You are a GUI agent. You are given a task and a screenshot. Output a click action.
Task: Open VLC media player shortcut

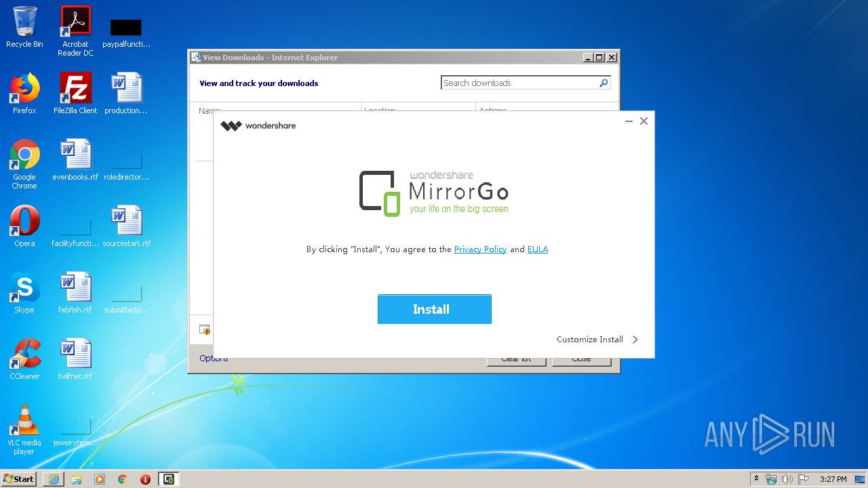point(24,430)
